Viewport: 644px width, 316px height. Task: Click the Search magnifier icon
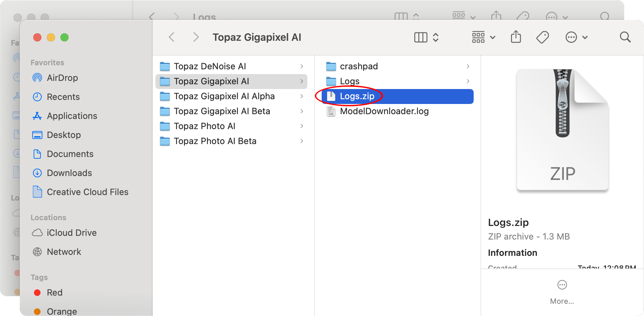pos(625,37)
